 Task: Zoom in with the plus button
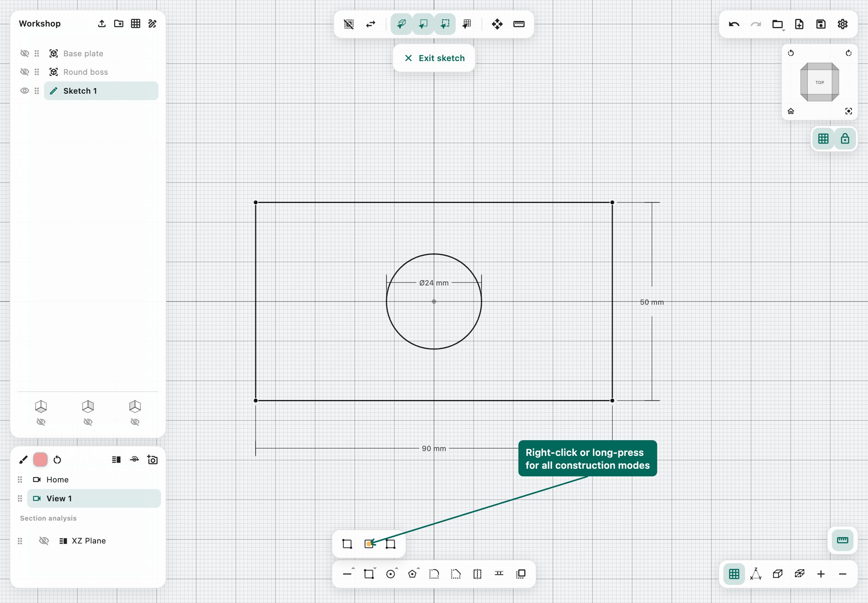tap(821, 574)
